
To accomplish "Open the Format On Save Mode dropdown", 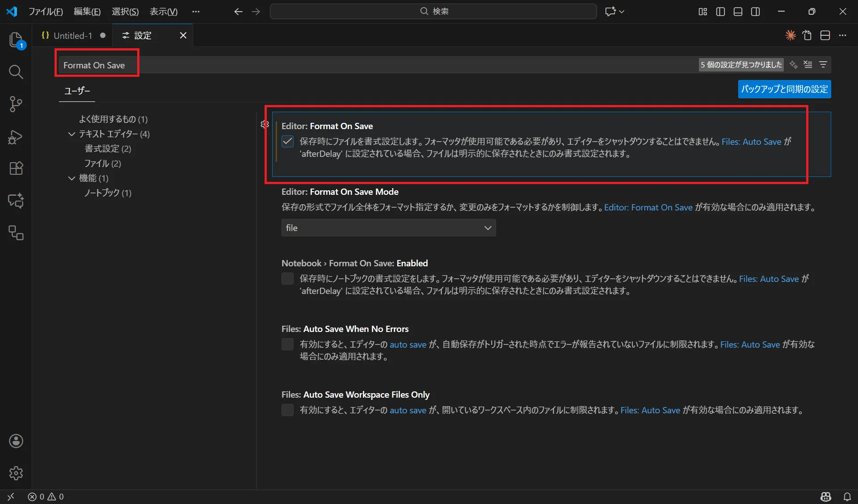I will click(388, 228).
